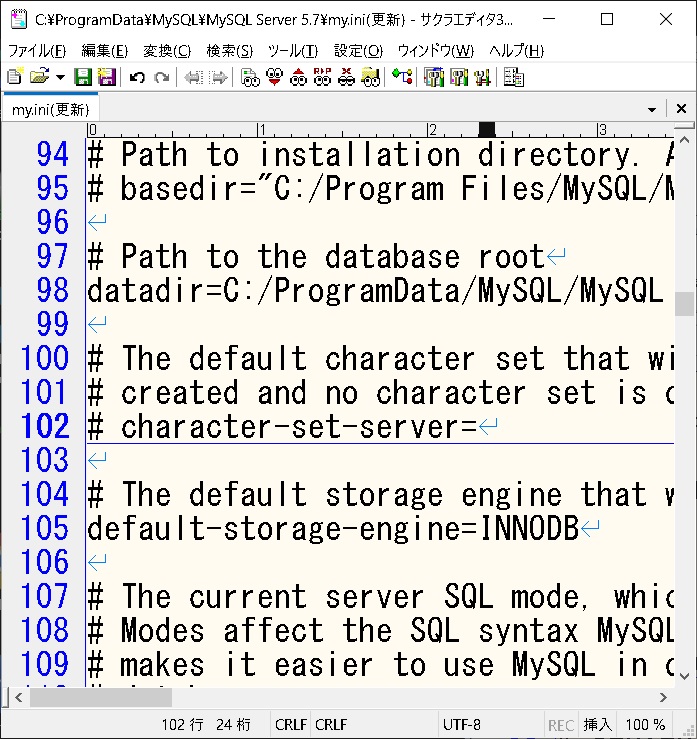Click the '102 行 24 桁' status entry
Screen dimensions: 697x739
click(x=206, y=724)
